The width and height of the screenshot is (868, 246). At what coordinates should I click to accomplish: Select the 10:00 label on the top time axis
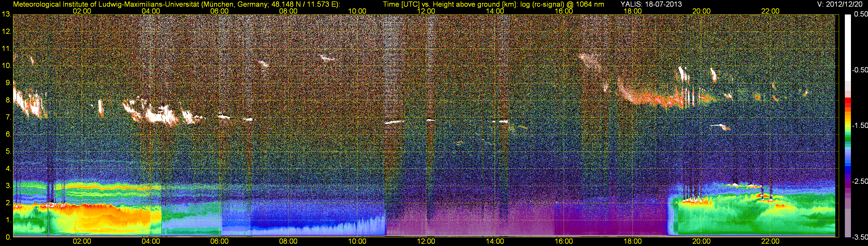pos(357,11)
